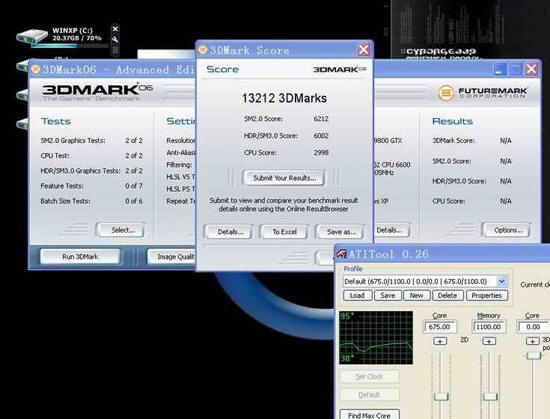Screen dimensions: 550x419
Task: Click the 3DMark06 logo in the main window
Action: click(x=97, y=90)
